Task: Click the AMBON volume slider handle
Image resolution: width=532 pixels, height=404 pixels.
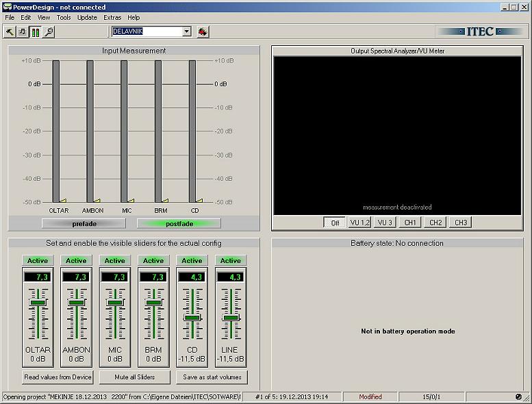Action: coord(76,302)
